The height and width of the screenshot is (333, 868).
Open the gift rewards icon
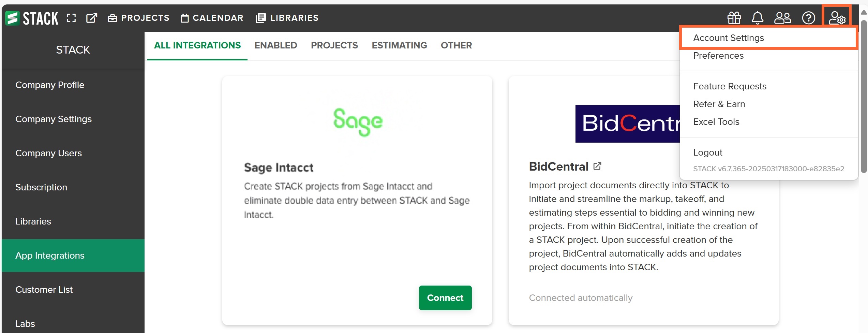(x=734, y=18)
